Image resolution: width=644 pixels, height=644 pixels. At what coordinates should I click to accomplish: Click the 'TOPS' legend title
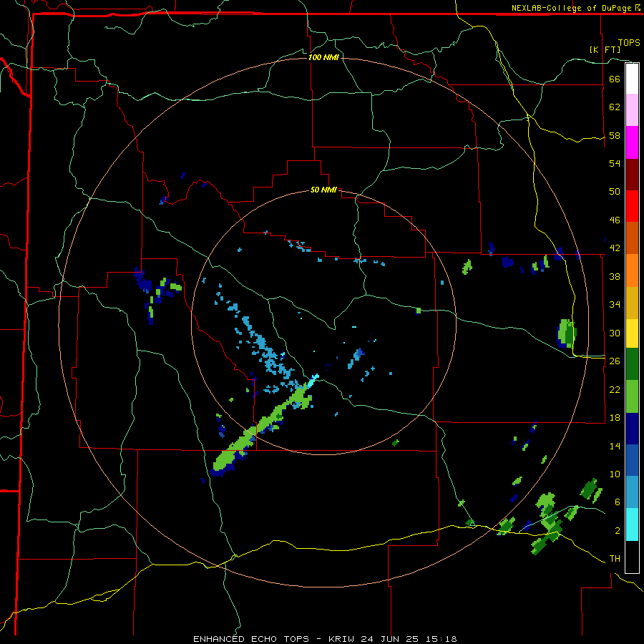click(x=629, y=43)
